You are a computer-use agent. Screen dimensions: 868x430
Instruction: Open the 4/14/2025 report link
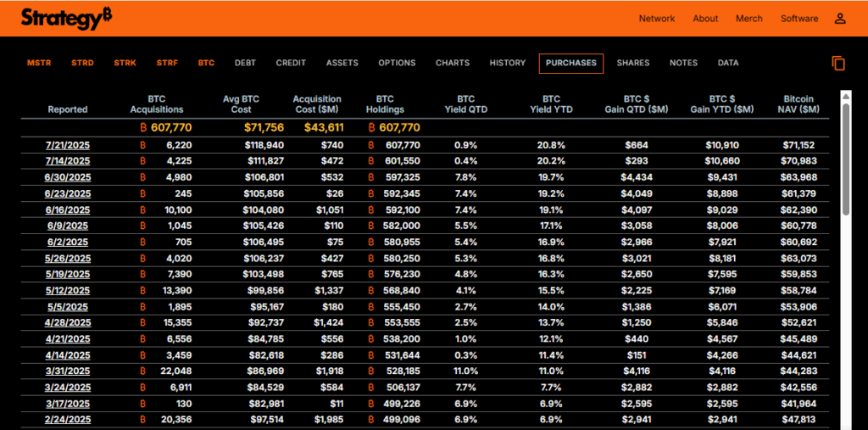coord(68,355)
